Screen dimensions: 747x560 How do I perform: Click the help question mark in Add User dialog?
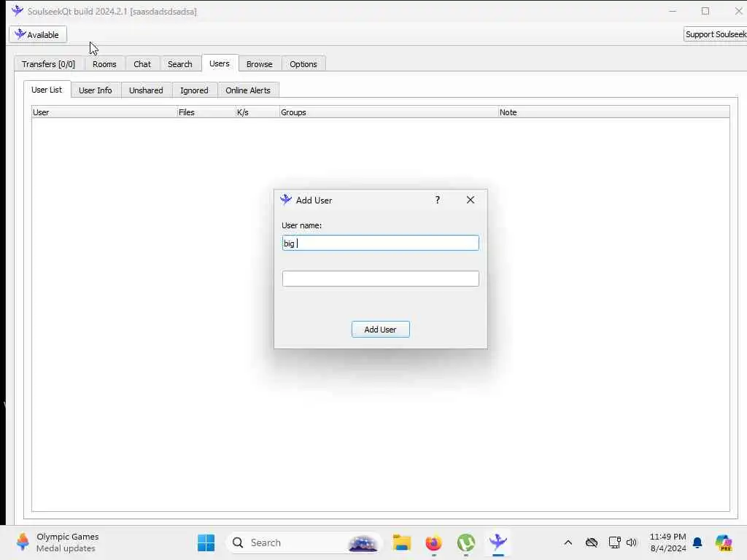coord(438,200)
